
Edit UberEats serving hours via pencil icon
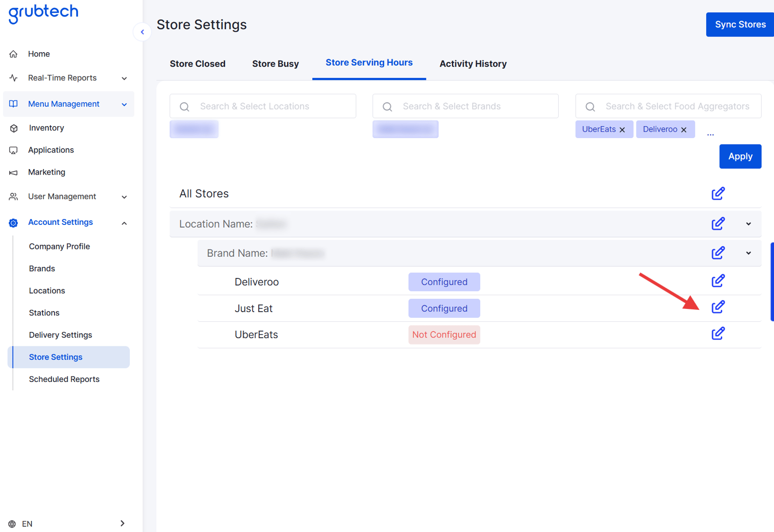pos(718,333)
